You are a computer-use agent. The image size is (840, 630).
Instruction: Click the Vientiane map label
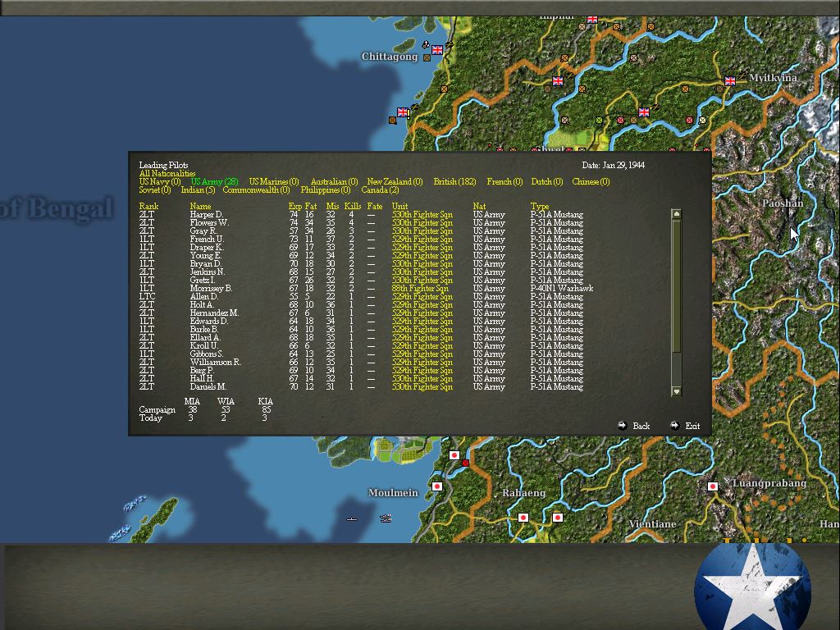click(652, 524)
